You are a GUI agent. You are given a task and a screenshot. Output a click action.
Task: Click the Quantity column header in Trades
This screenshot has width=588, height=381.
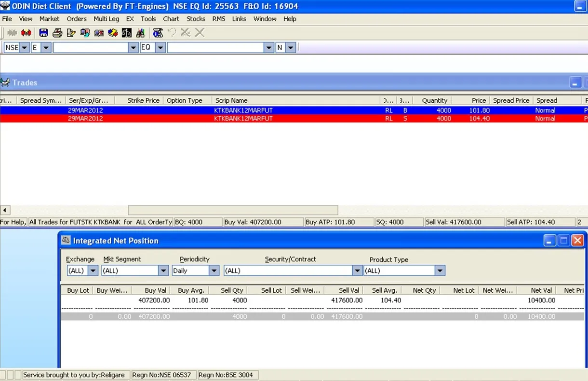[x=432, y=100]
